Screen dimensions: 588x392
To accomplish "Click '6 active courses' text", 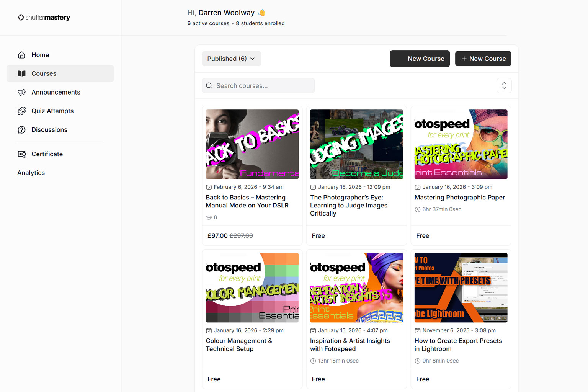I will 208,23.
